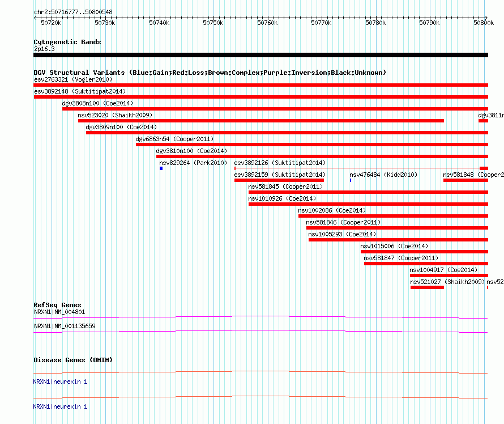Click the 50770k ruler tick label
Screen dimensions: 504x424
[321, 23]
